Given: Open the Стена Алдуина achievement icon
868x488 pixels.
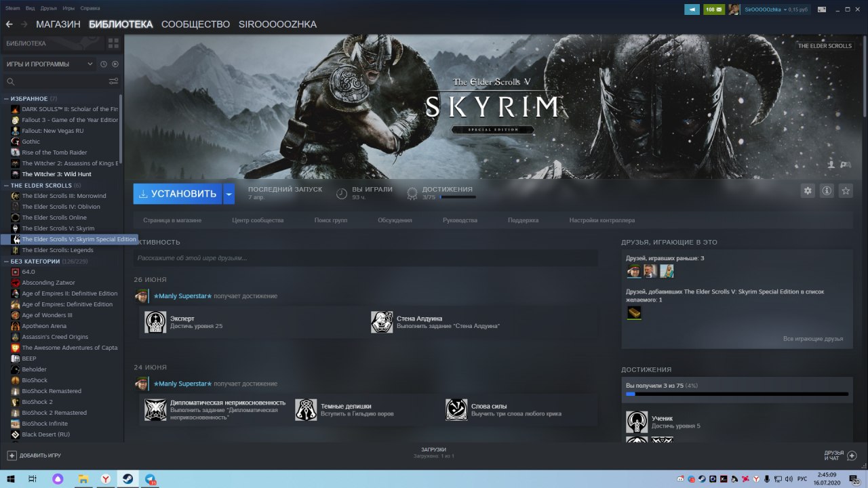Looking at the screenshot, I should coord(382,322).
